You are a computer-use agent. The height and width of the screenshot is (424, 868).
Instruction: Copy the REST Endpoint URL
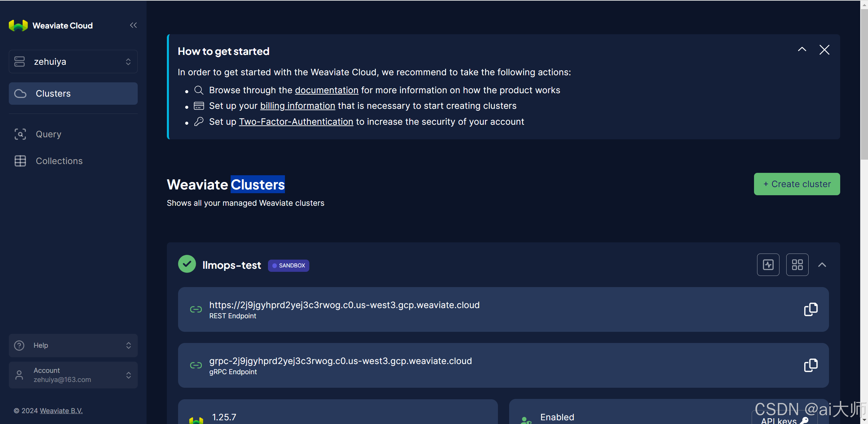click(x=811, y=309)
